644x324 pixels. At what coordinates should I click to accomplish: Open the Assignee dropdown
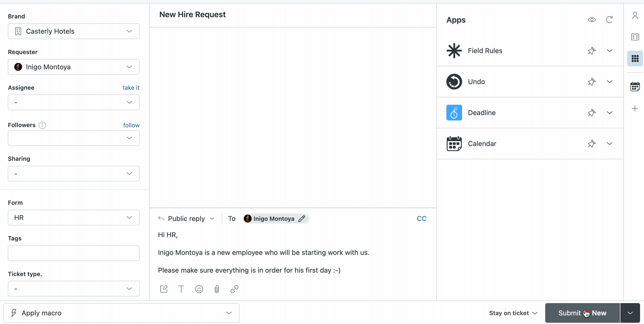point(73,103)
